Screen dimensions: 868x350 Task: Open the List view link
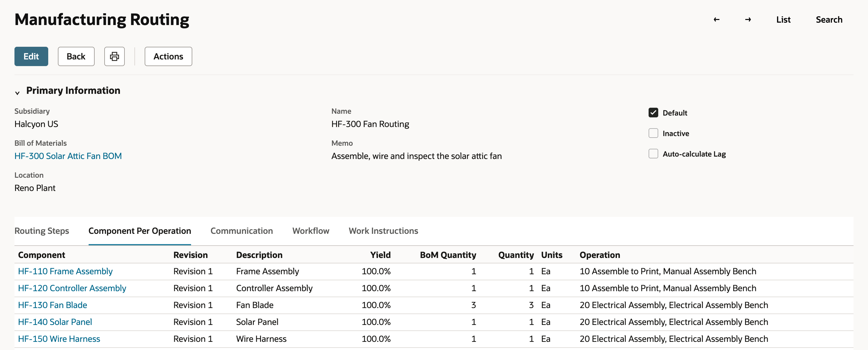click(x=783, y=20)
